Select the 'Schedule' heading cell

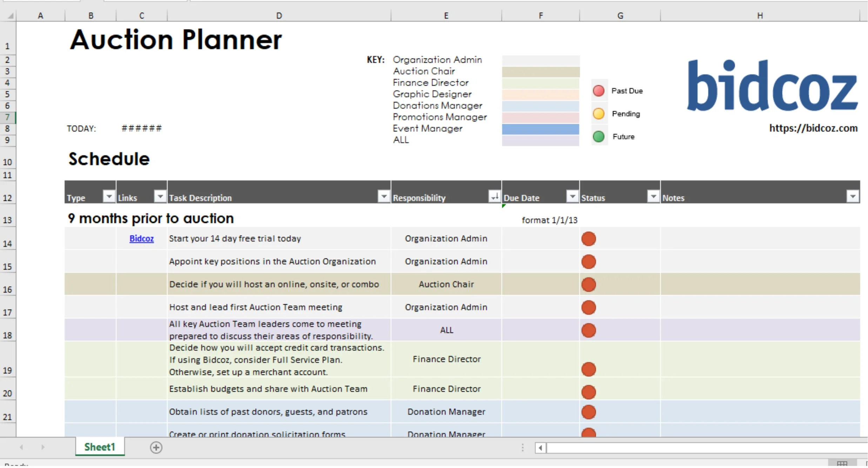109,160
